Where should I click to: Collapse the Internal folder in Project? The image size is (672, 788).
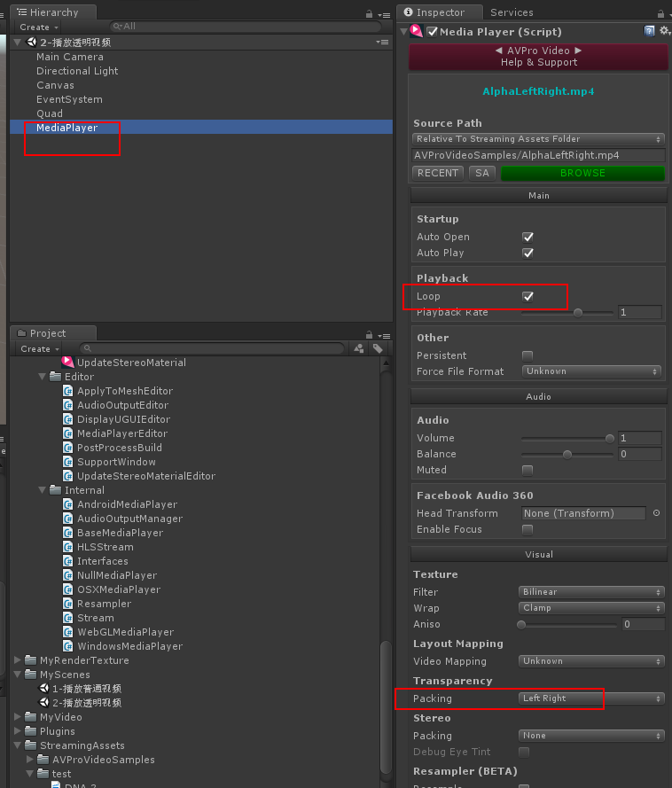(x=42, y=489)
